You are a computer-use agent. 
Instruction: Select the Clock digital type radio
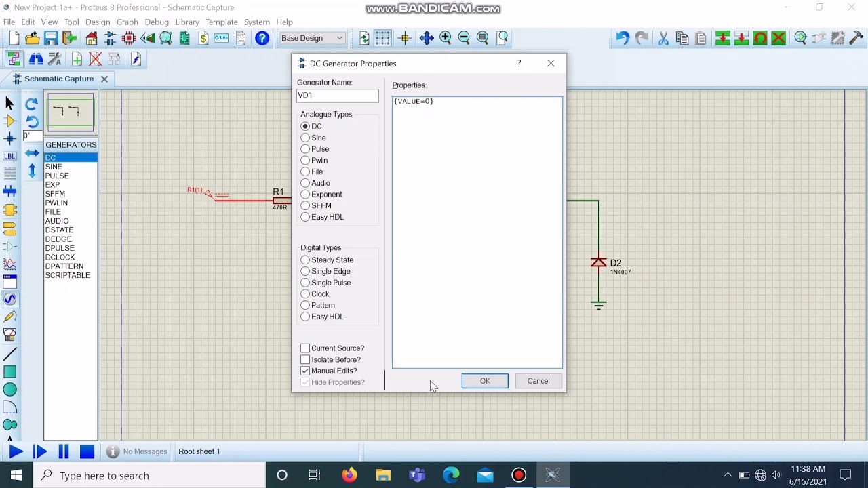305,294
